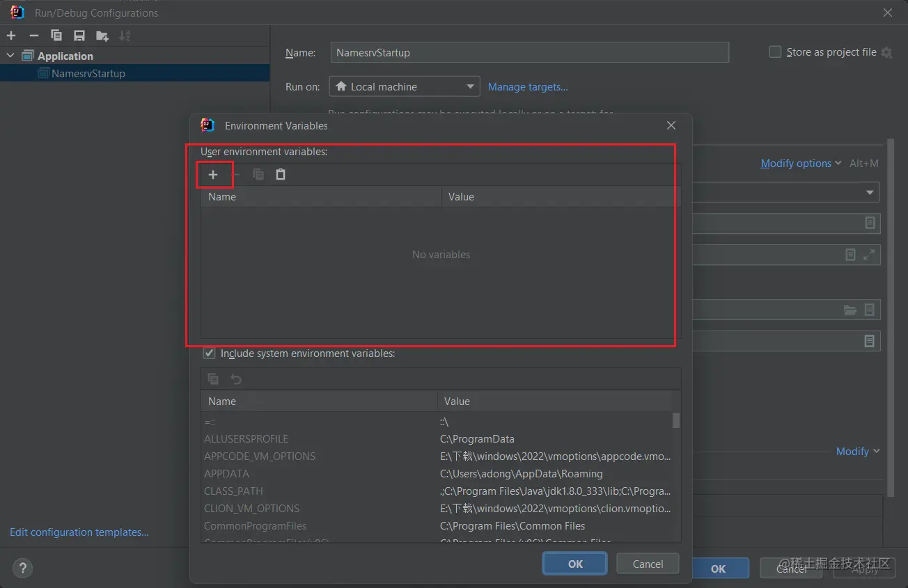
Task: Expand the lower Modify dropdown link
Action: (x=858, y=452)
